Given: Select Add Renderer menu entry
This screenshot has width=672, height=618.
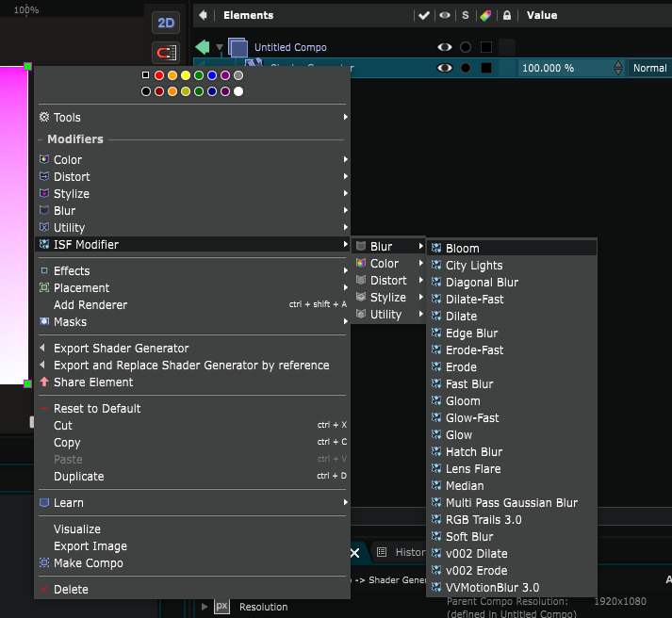Looking at the screenshot, I should point(192,304).
